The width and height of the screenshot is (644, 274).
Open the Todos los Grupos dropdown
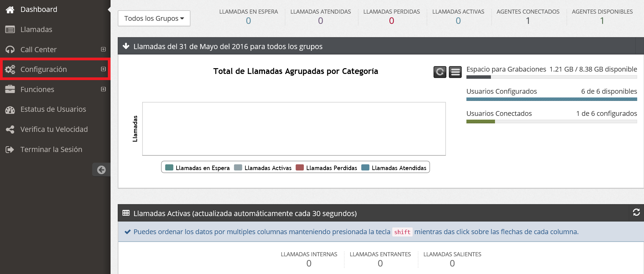pyautogui.click(x=154, y=18)
